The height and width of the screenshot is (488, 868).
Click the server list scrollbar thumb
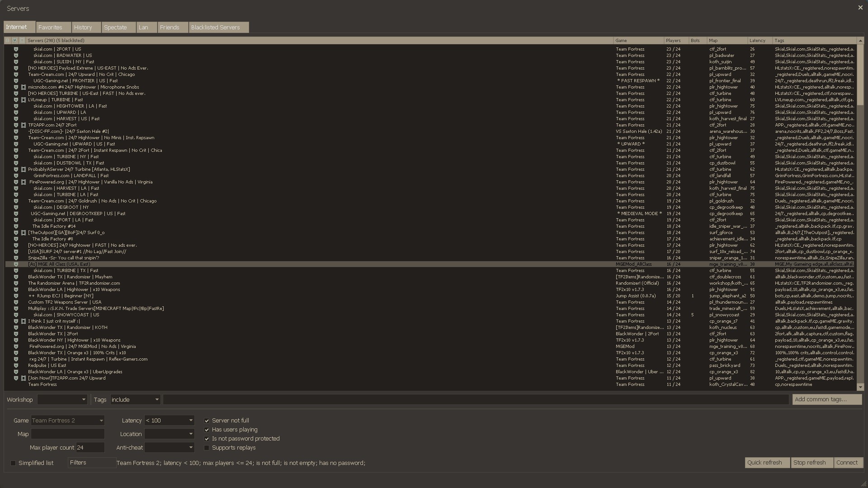pos(860,75)
